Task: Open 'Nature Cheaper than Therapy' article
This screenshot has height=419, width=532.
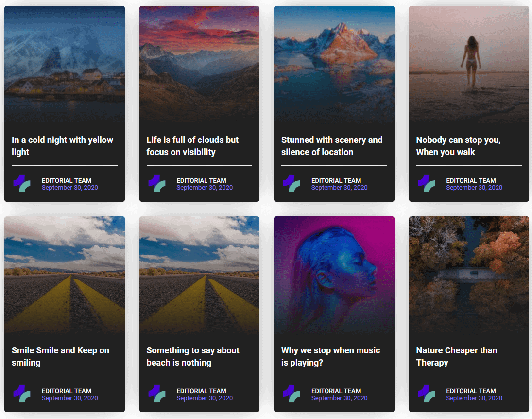Action: [x=456, y=356]
